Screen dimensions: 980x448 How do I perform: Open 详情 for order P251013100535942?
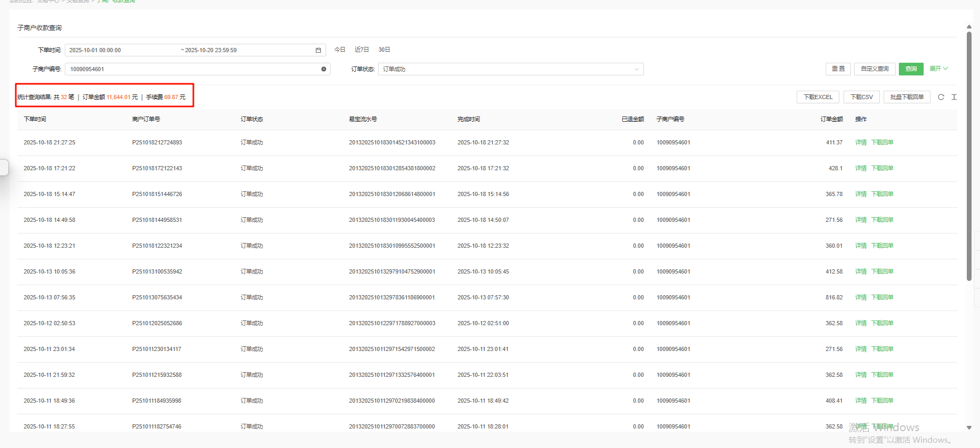(861, 271)
